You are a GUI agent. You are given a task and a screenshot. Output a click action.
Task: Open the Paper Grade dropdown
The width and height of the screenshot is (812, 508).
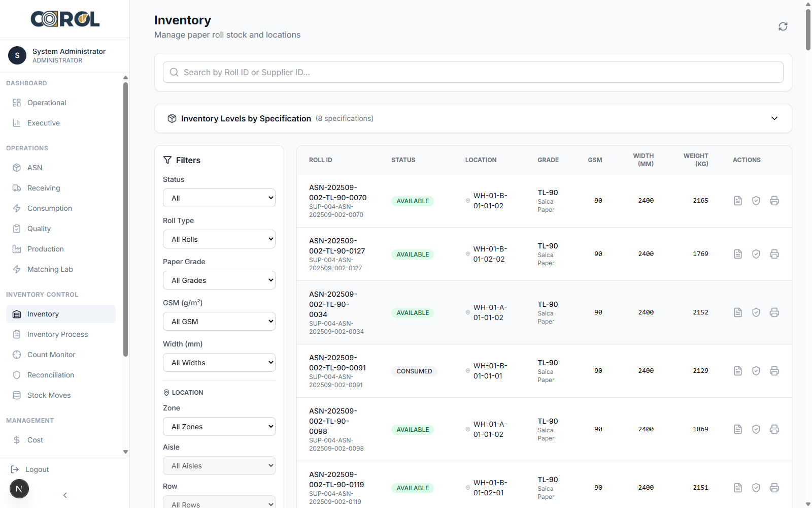(x=219, y=280)
